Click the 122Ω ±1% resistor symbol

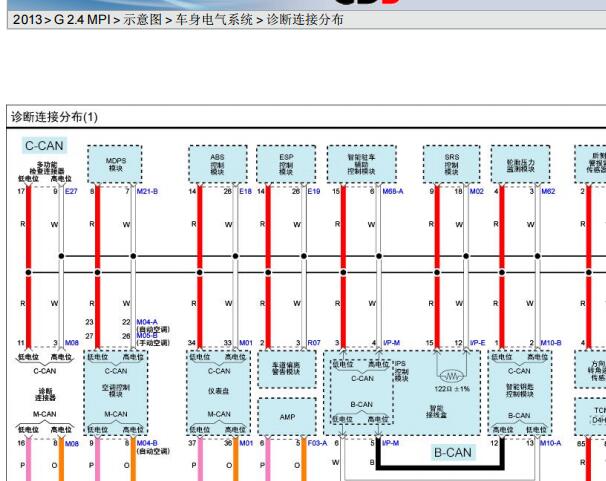[451, 376]
